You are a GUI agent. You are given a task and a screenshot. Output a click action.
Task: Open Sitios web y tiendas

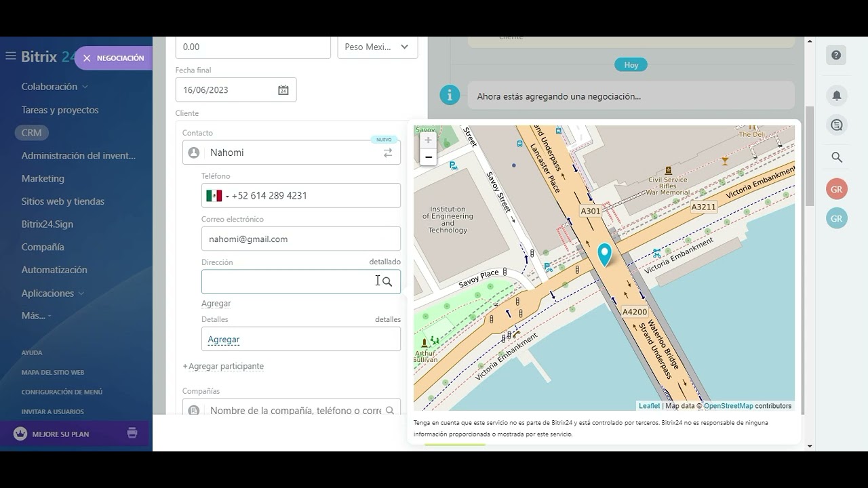point(62,201)
